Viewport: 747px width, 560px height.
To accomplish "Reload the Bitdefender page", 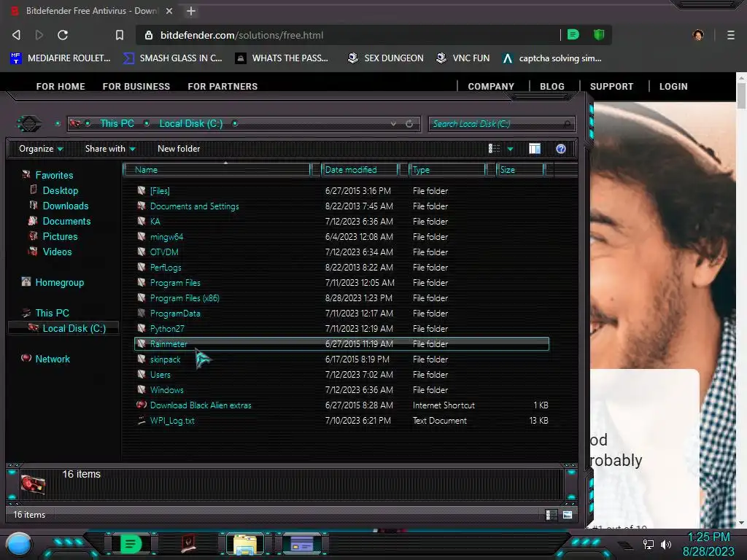I will 63,35.
